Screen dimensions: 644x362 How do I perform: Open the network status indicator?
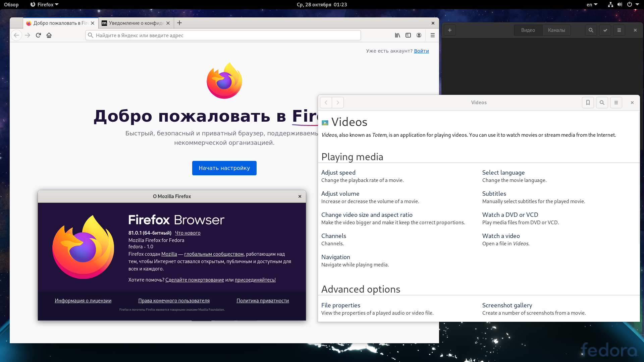(610, 5)
